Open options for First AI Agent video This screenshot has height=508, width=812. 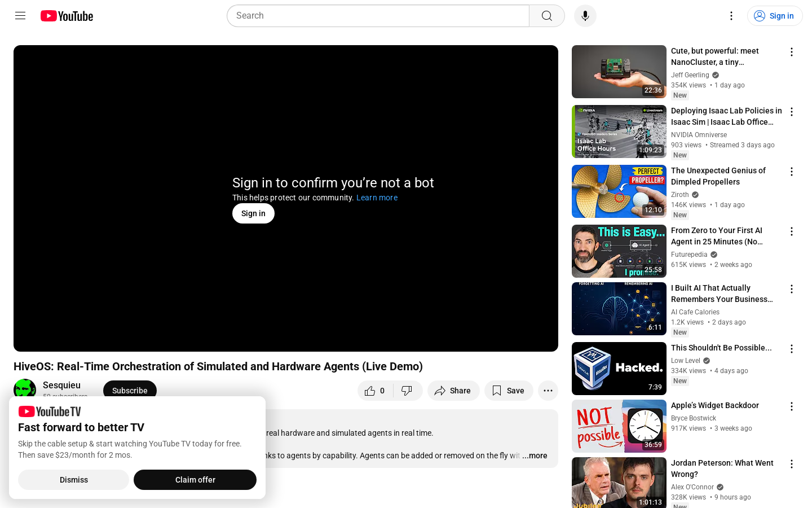(792, 231)
